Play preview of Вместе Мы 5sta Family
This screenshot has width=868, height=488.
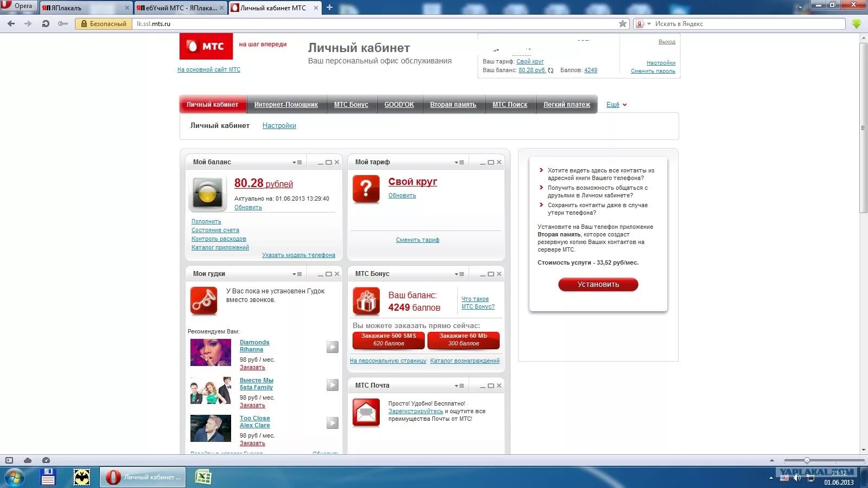[333, 385]
